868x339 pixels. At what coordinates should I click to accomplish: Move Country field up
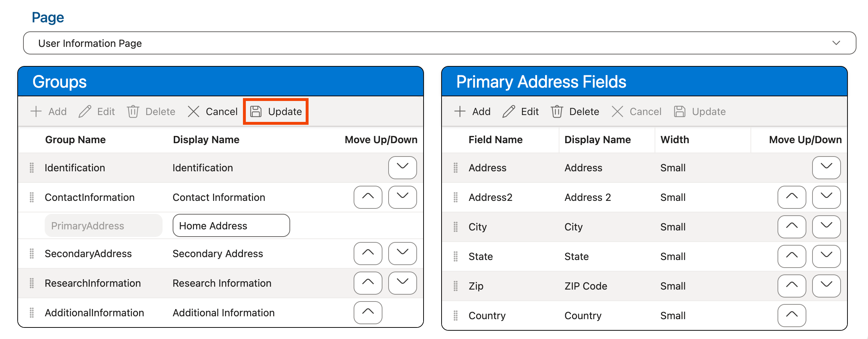coord(792,315)
